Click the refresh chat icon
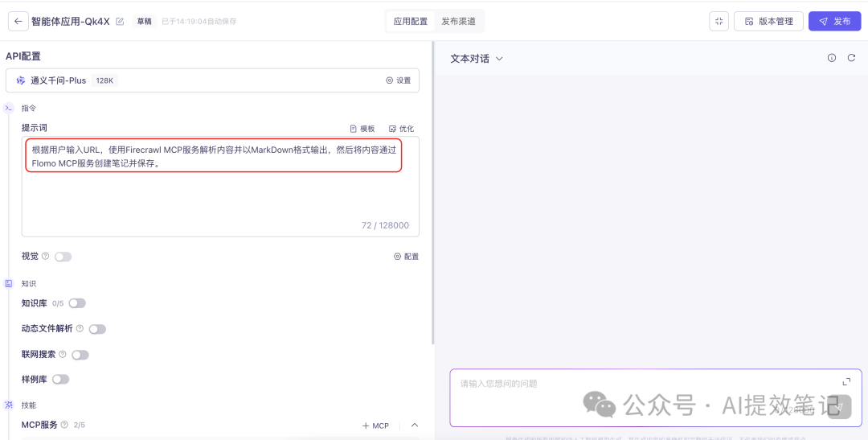The width and height of the screenshot is (868, 440). tap(851, 58)
